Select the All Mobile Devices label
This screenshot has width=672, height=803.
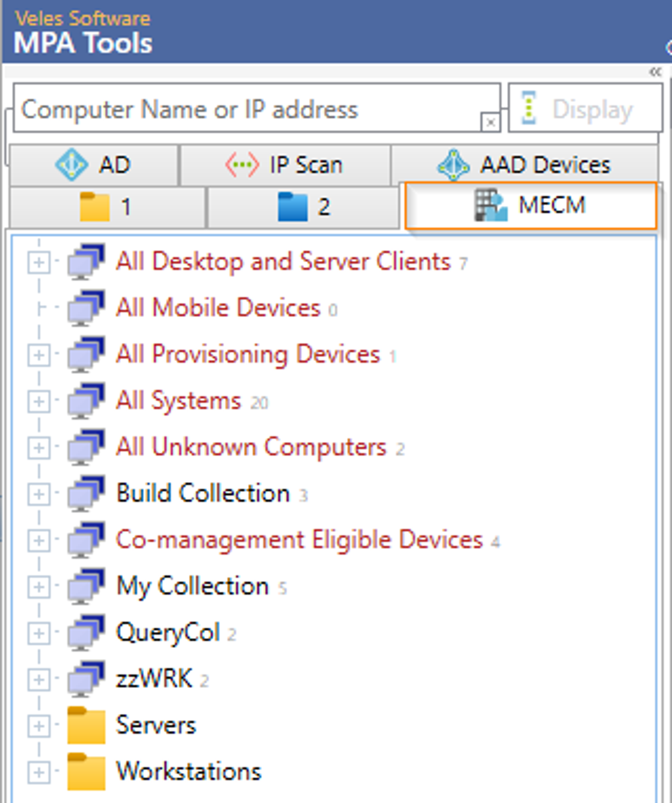(218, 308)
